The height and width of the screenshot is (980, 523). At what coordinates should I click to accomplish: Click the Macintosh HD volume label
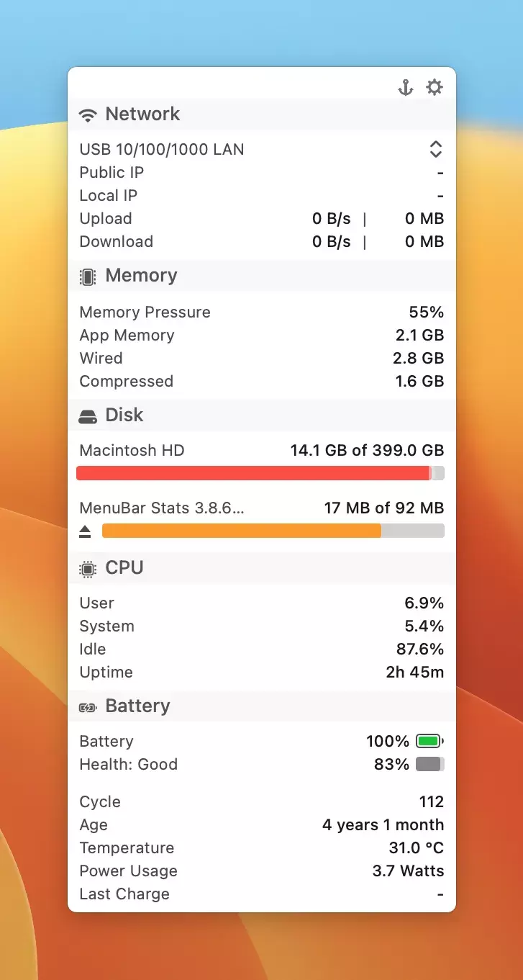click(132, 451)
